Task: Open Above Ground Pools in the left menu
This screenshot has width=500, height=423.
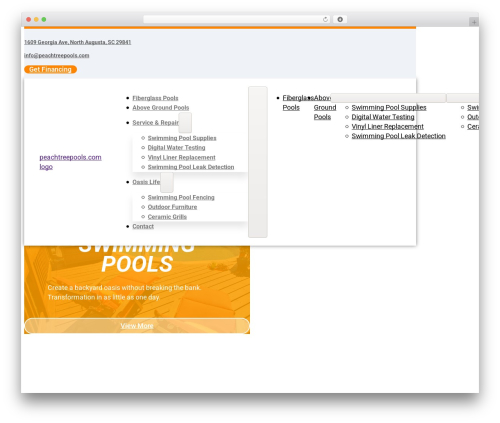Action: coord(160,108)
